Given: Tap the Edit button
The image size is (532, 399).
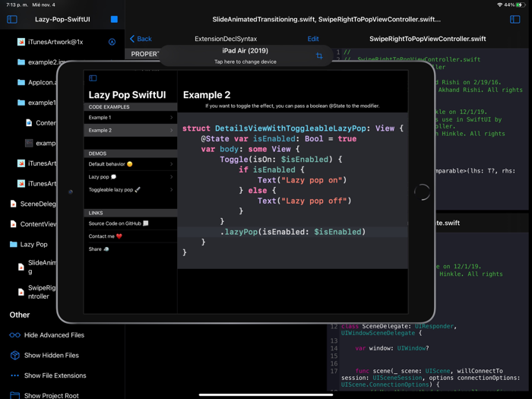Looking at the screenshot, I should [x=312, y=39].
